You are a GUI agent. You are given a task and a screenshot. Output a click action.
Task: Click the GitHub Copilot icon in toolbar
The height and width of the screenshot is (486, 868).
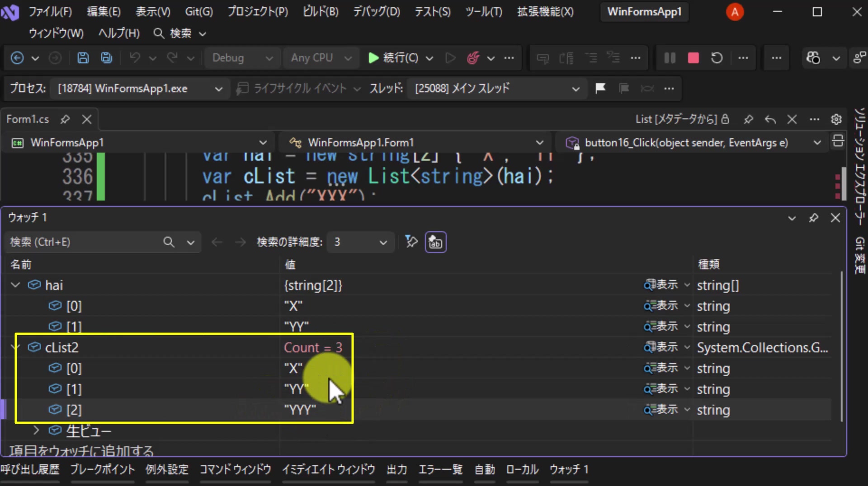click(x=813, y=58)
